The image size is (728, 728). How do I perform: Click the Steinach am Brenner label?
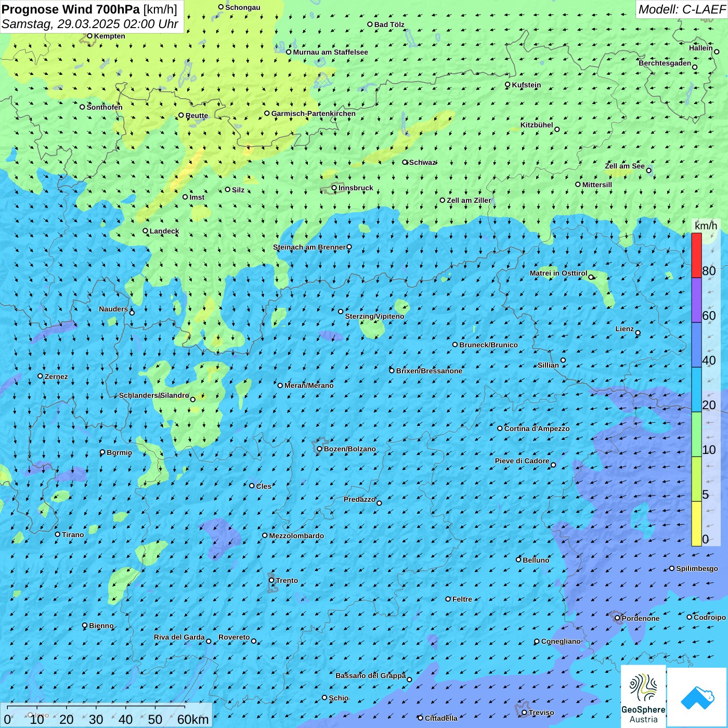309,247
